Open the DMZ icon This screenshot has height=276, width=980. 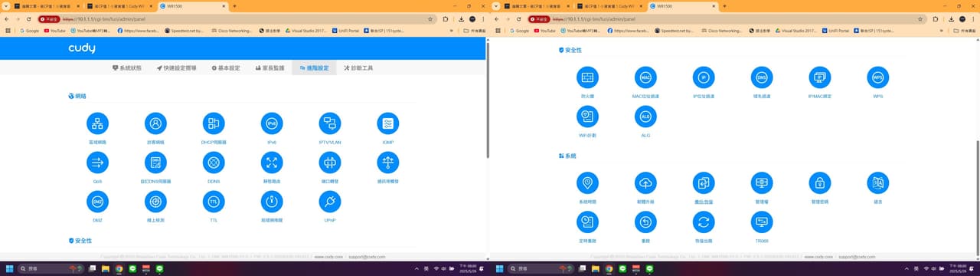[98, 201]
